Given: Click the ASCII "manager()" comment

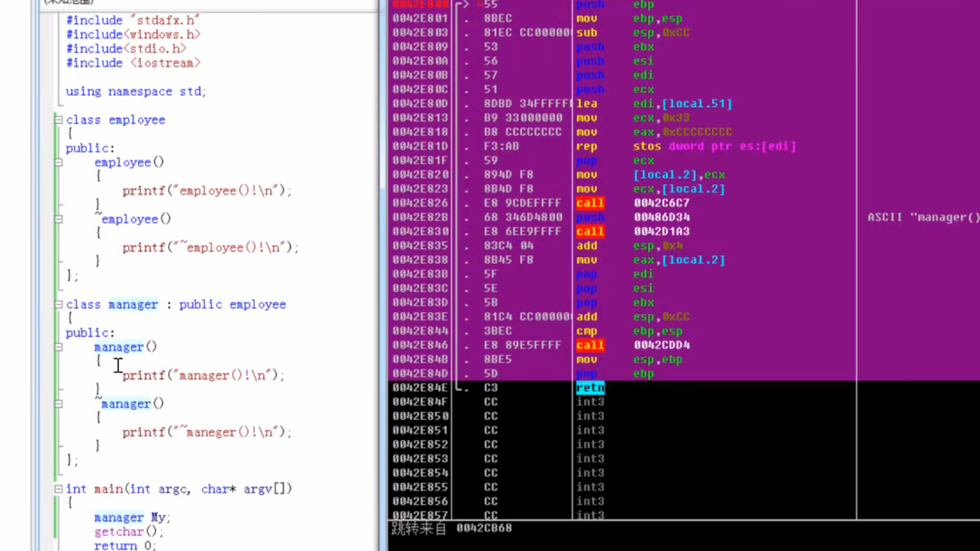Looking at the screenshot, I should (924, 218).
